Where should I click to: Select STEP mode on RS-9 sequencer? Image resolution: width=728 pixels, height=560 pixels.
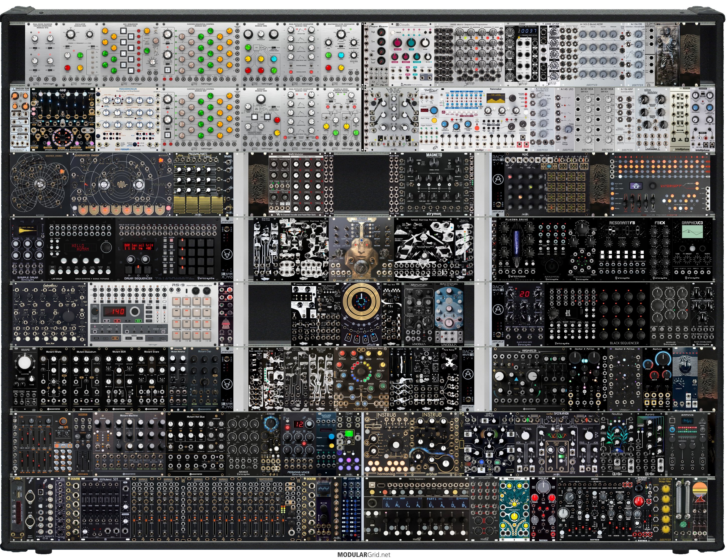pos(115,338)
